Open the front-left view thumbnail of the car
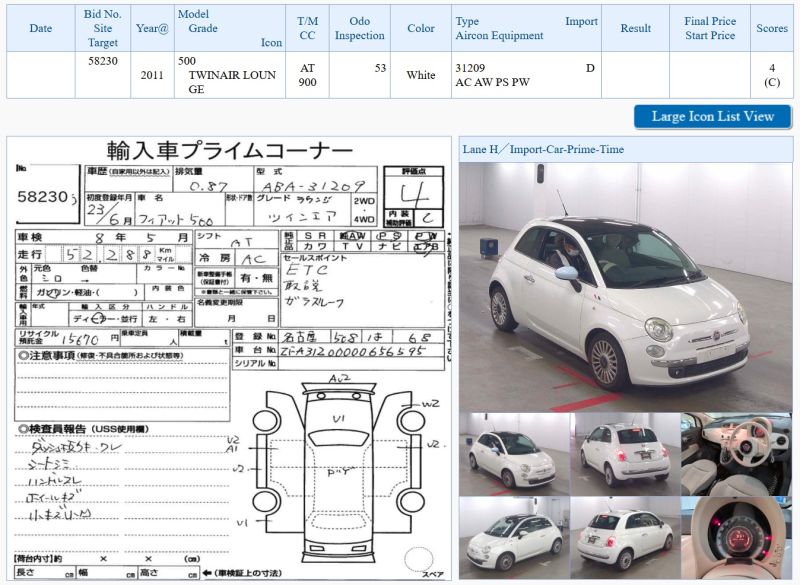Image resolution: width=800 pixels, height=585 pixels. [514, 454]
